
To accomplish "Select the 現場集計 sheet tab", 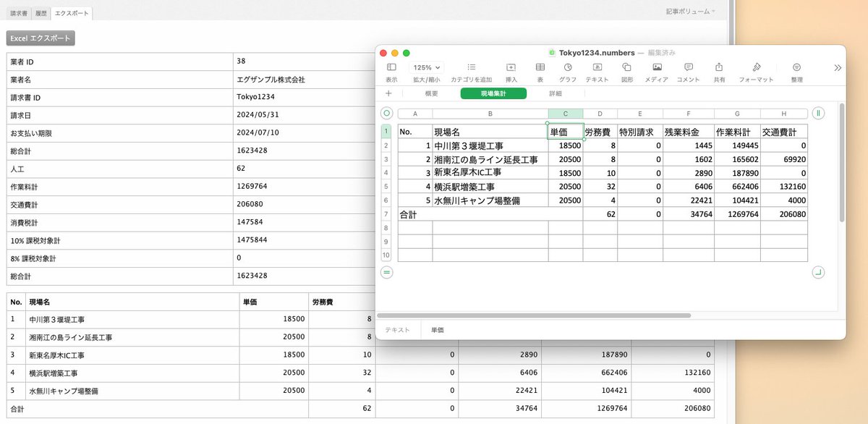I will point(493,93).
